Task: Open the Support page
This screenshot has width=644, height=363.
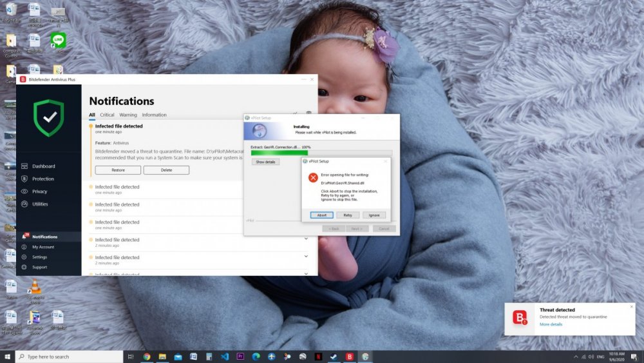Action: coord(39,267)
